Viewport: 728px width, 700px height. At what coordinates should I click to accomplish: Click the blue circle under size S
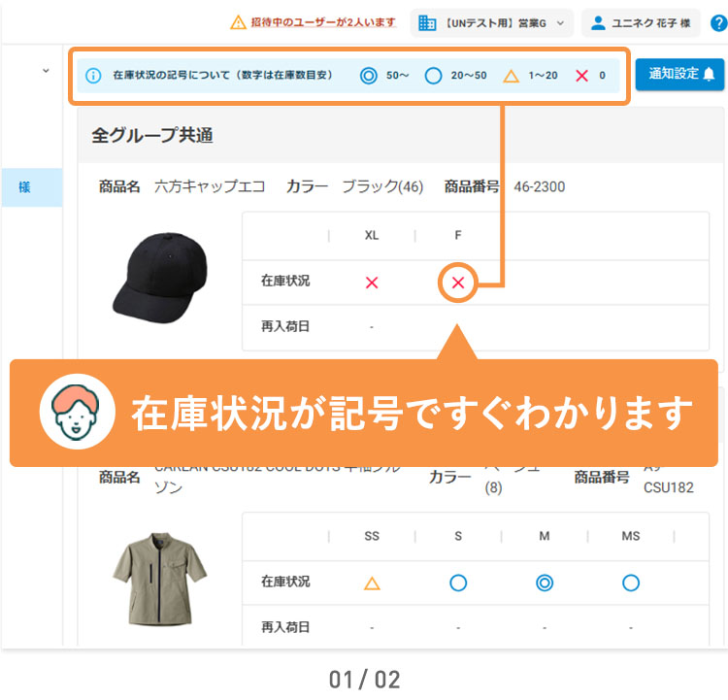click(x=458, y=583)
